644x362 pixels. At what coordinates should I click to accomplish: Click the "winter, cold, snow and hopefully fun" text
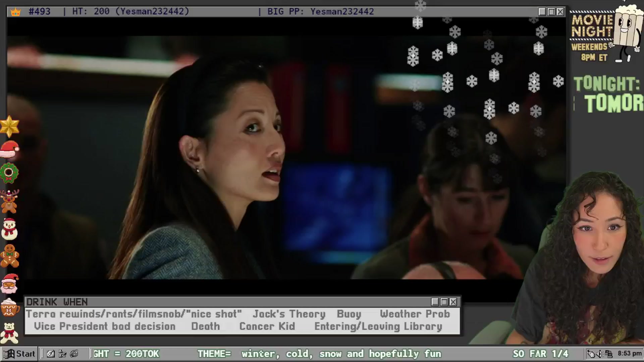(x=341, y=354)
